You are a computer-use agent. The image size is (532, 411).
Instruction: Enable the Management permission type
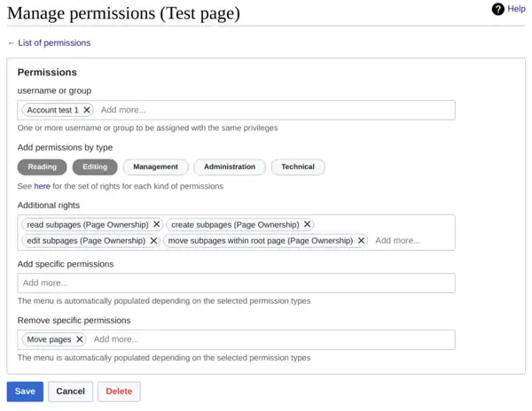click(155, 167)
